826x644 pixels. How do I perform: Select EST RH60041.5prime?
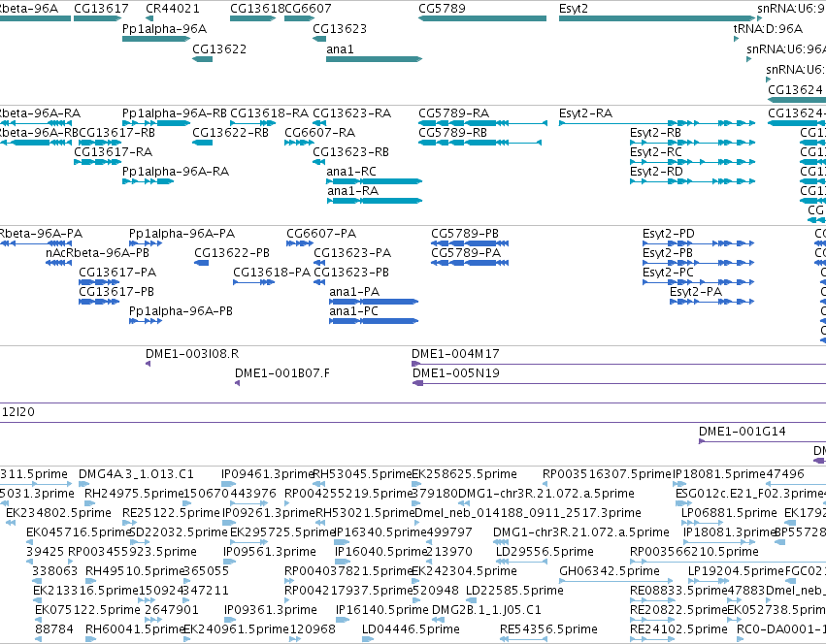click(x=90, y=639)
